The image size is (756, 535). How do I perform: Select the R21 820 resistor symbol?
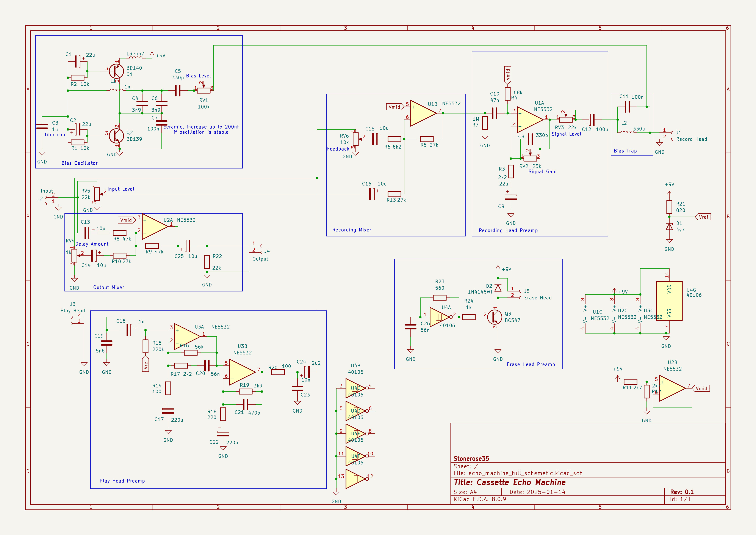[x=669, y=207]
